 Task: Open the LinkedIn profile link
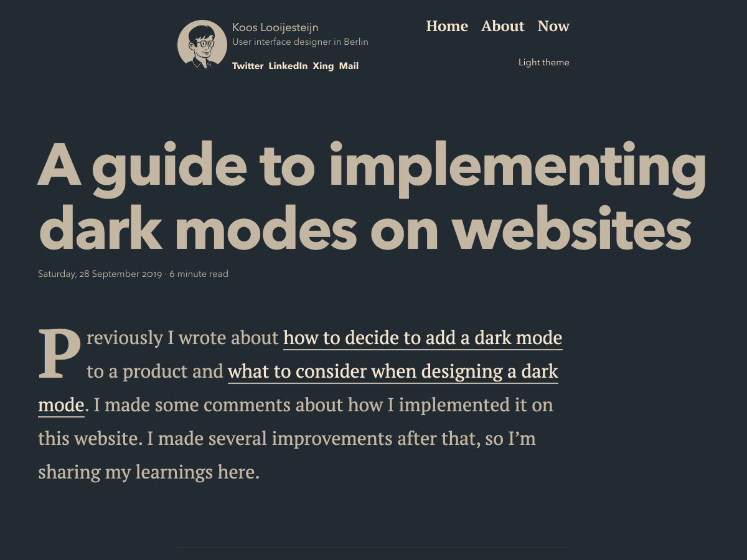click(288, 66)
